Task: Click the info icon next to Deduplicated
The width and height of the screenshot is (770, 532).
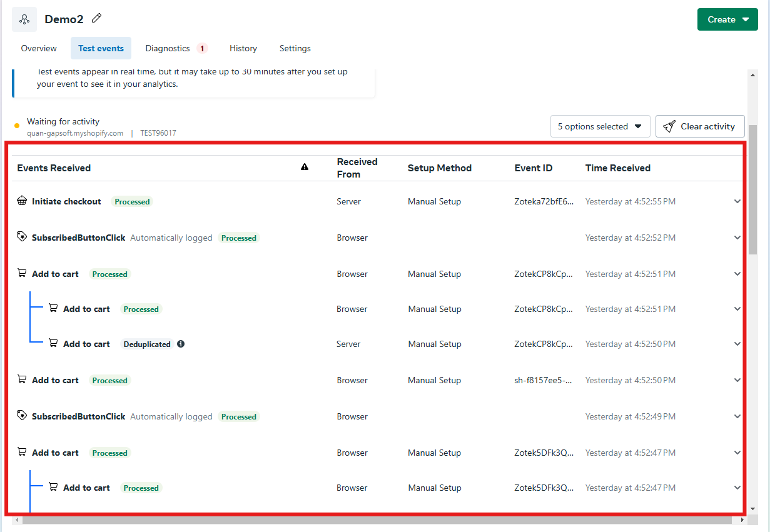Action: pyautogui.click(x=181, y=344)
